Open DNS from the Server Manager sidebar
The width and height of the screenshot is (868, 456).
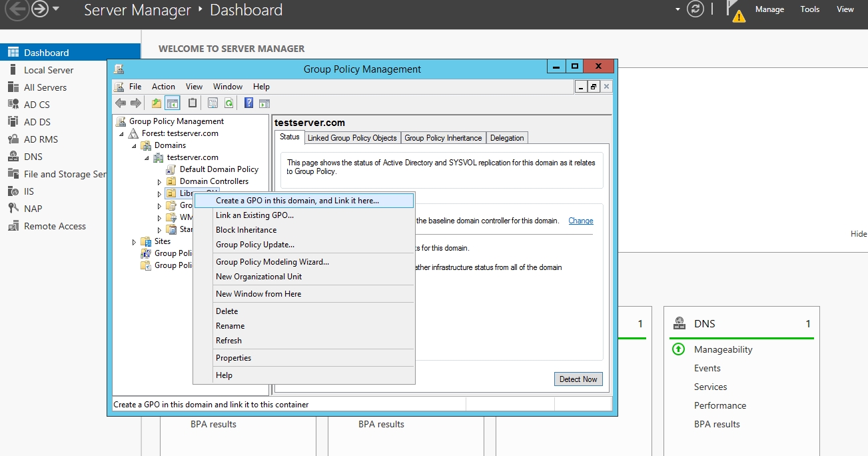click(33, 157)
